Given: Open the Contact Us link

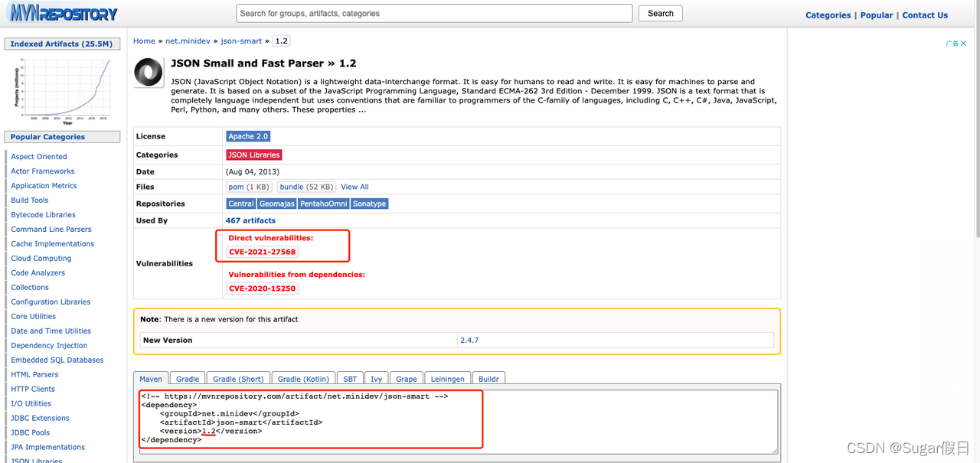Looking at the screenshot, I should pos(925,15).
